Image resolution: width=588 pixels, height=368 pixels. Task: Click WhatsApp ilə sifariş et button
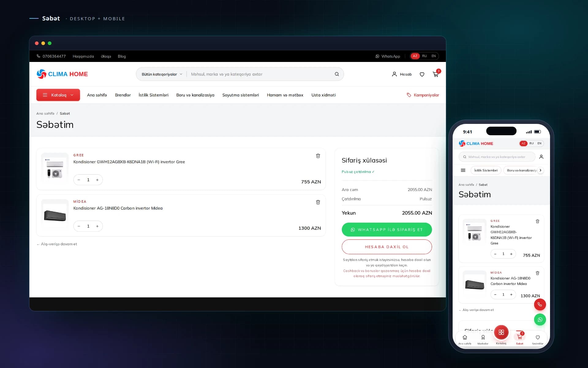click(x=387, y=230)
